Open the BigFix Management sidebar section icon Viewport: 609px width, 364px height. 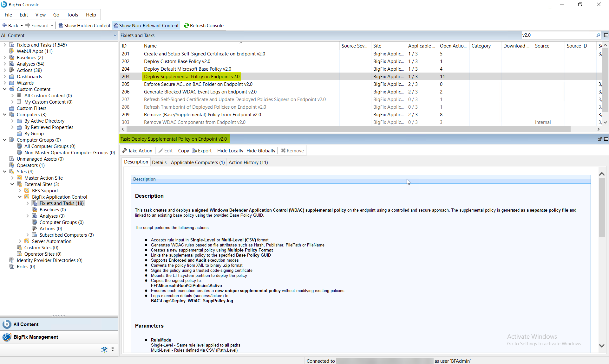click(7, 337)
